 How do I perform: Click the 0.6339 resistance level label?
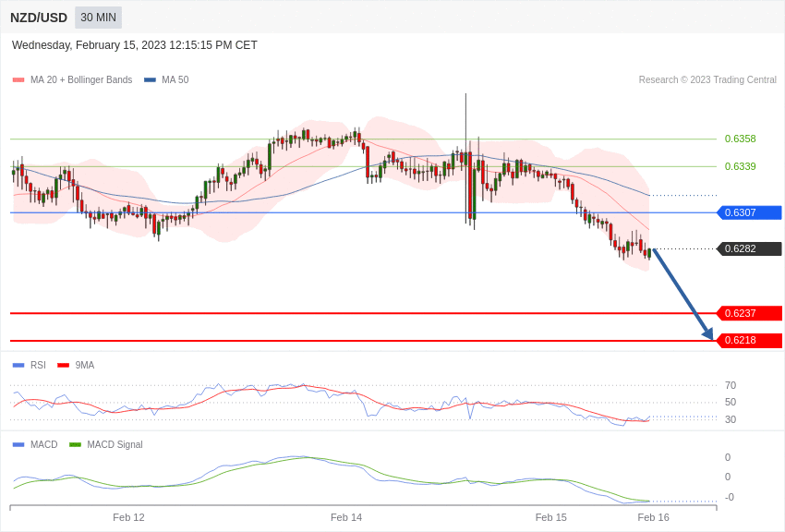(740, 166)
